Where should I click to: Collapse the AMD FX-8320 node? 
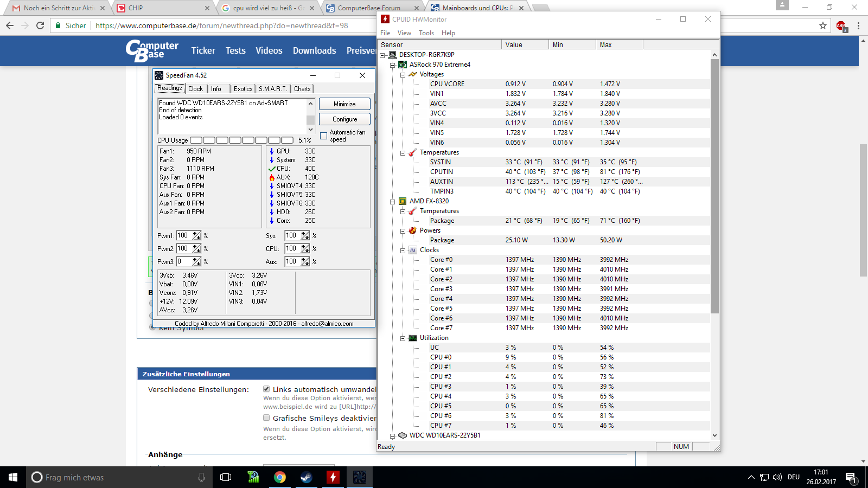[393, 201]
